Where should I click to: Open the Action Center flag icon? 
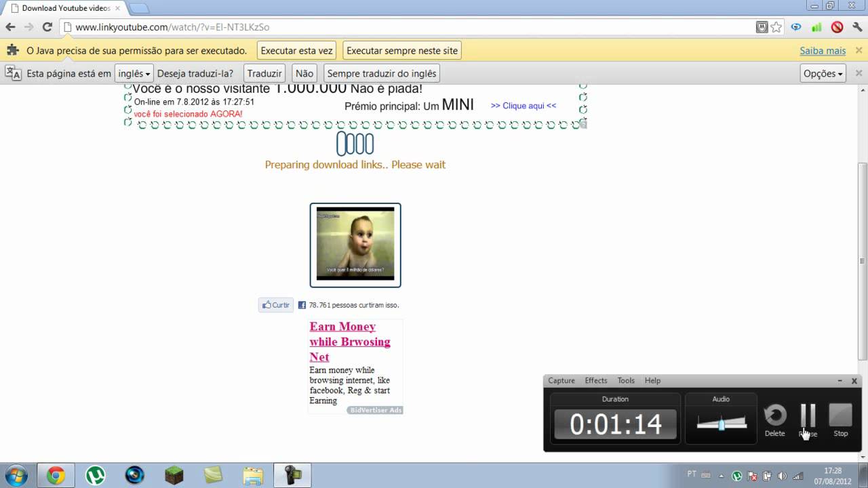click(752, 476)
